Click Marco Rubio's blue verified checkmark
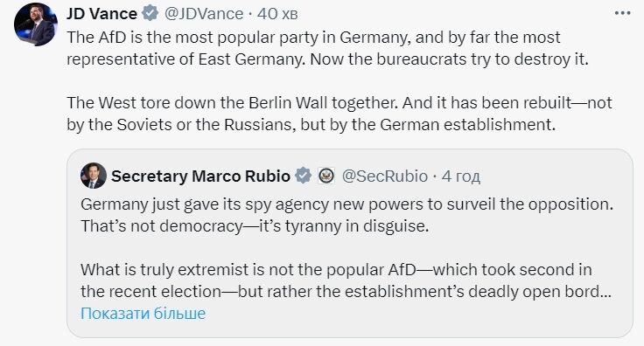The height and width of the screenshot is (346, 644). pyautogui.click(x=303, y=176)
